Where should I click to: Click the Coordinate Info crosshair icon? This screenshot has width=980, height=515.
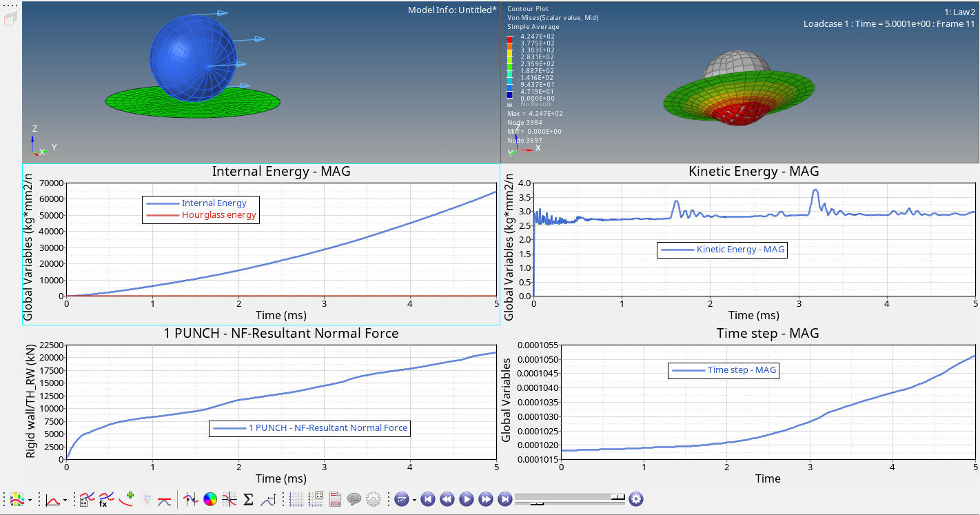coord(230,499)
